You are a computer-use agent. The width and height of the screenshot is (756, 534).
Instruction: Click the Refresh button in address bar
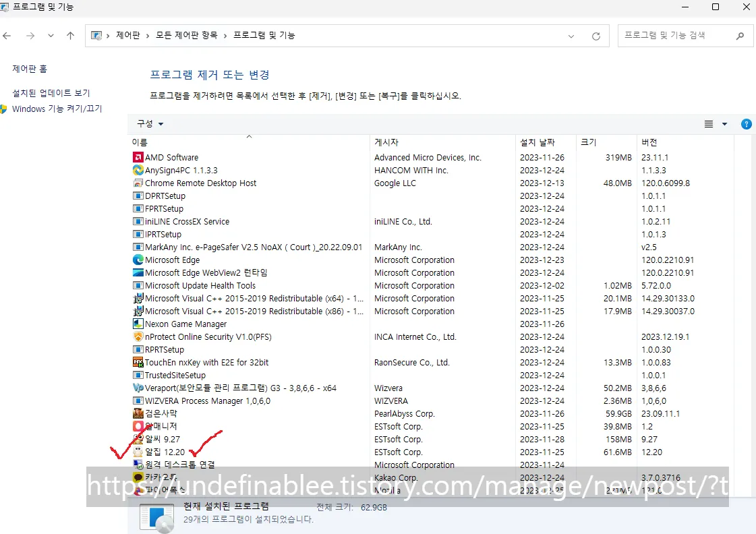click(596, 36)
